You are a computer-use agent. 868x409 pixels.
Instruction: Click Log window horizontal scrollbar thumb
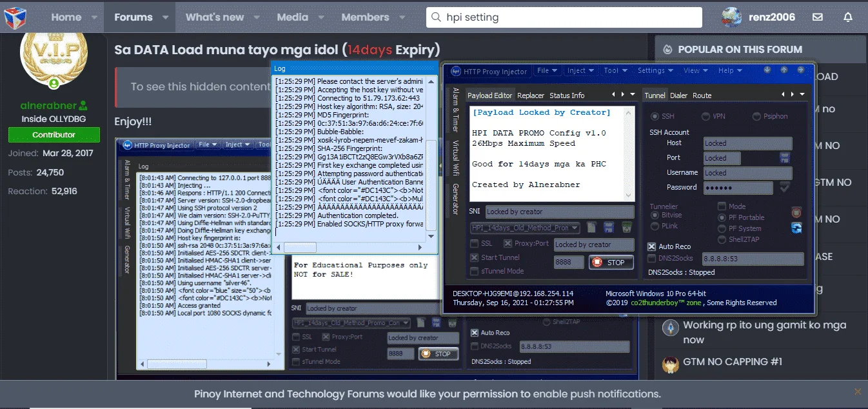tap(300, 247)
